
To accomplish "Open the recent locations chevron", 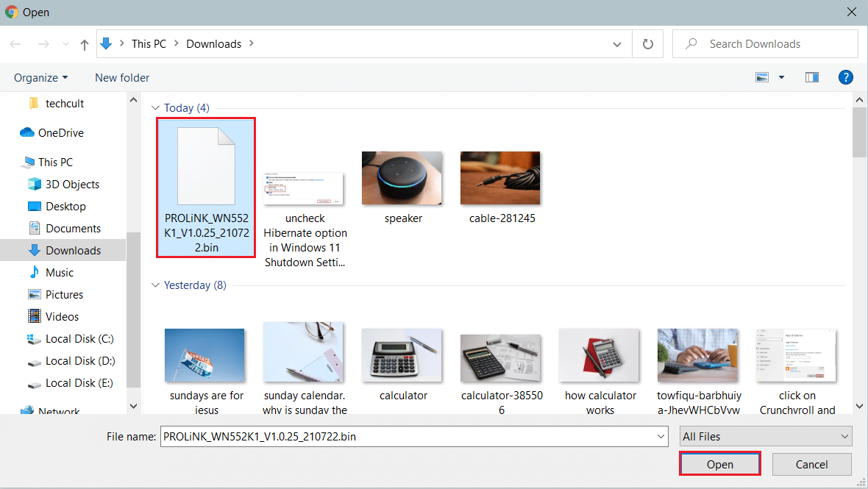I will click(66, 44).
